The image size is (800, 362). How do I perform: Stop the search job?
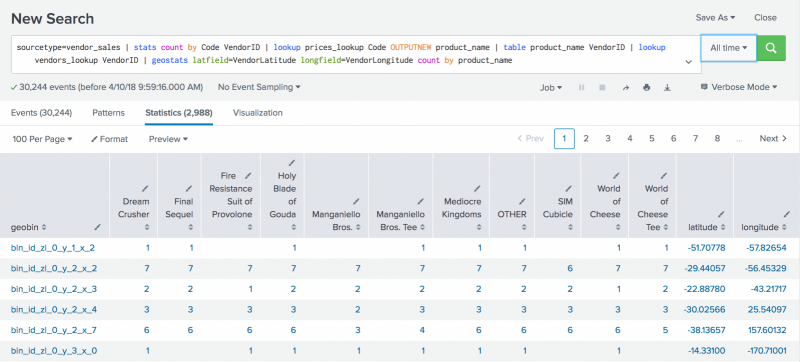click(x=602, y=88)
